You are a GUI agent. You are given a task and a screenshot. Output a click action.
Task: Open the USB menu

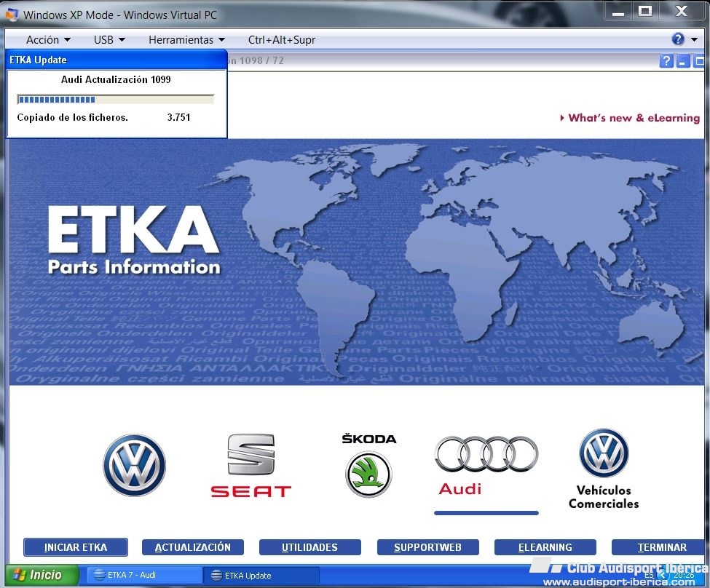109,40
